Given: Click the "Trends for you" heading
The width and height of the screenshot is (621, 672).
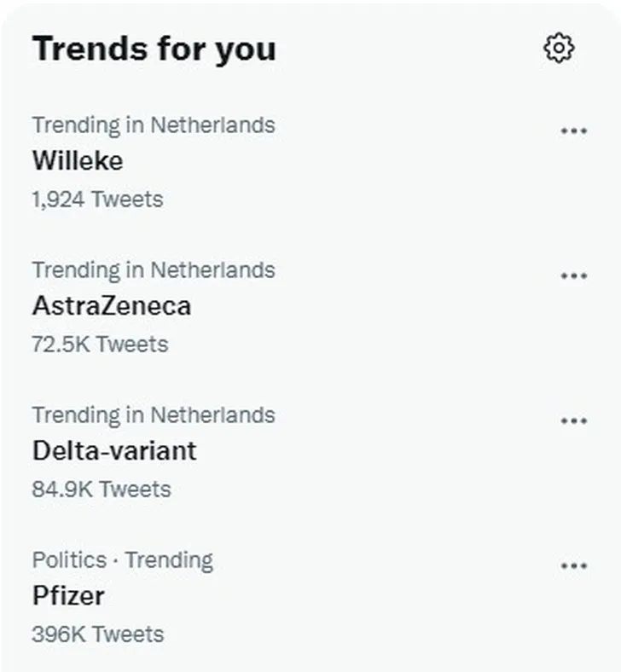Looking at the screenshot, I should (154, 49).
